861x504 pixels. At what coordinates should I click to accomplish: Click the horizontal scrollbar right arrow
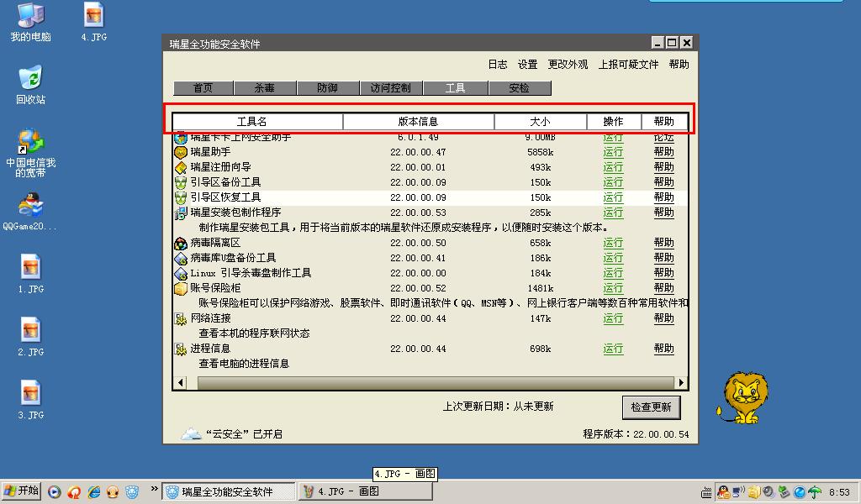pyautogui.click(x=681, y=383)
